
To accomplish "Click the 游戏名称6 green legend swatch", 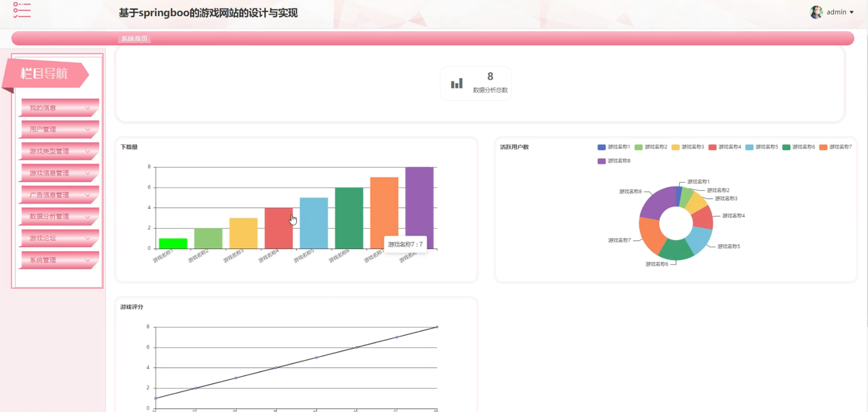I will tap(786, 147).
